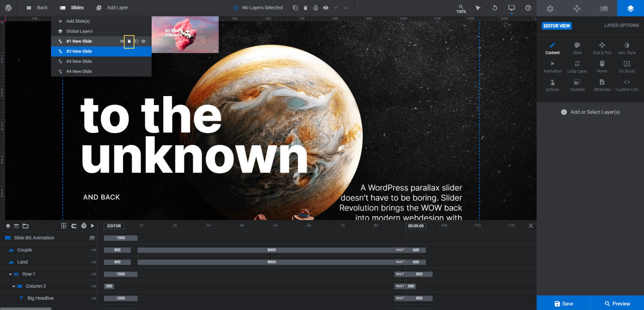Duplicate slide #1 with its copy icon

click(x=136, y=41)
